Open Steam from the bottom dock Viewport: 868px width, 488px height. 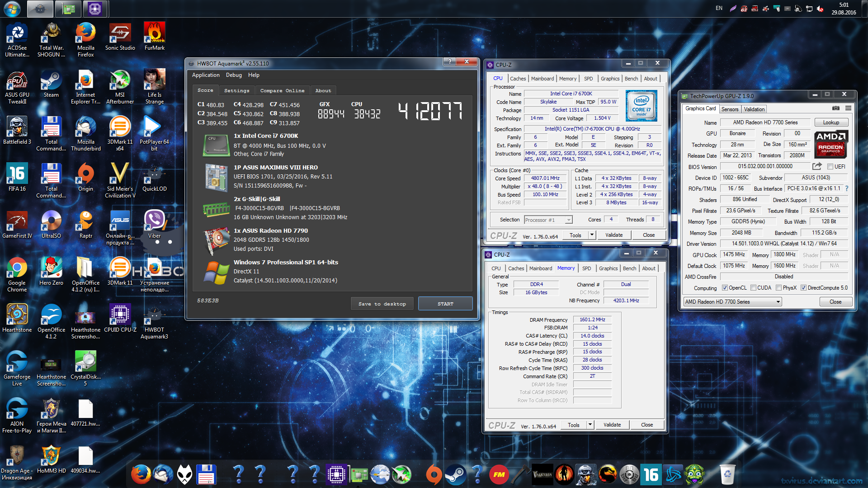pyautogui.click(x=455, y=474)
